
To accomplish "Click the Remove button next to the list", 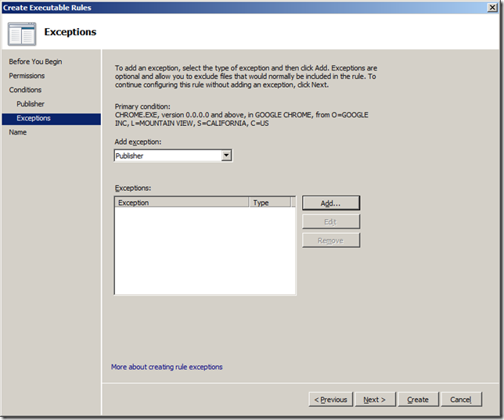I will tap(331, 241).
